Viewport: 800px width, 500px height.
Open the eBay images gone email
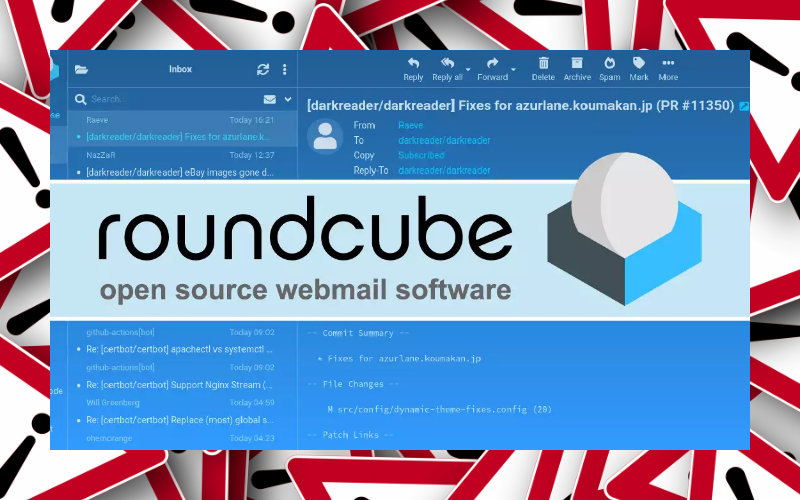pyautogui.click(x=179, y=172)
